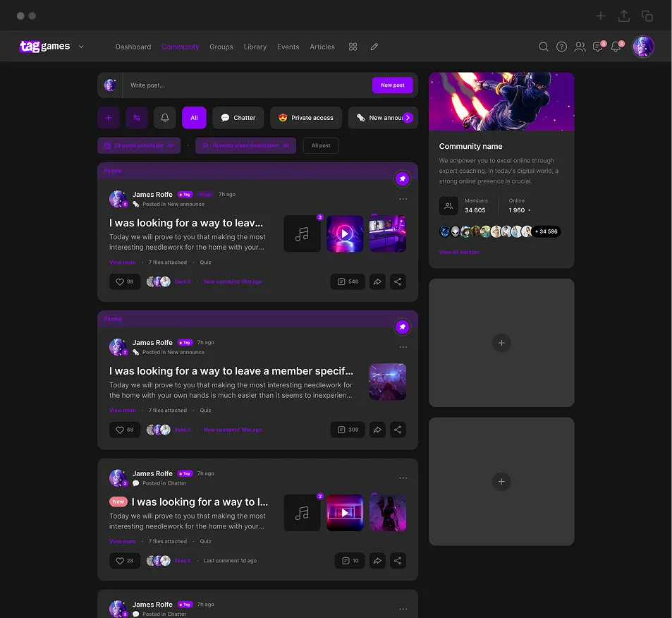Click the New post button

pyautogui.click(x=392, y=85)
